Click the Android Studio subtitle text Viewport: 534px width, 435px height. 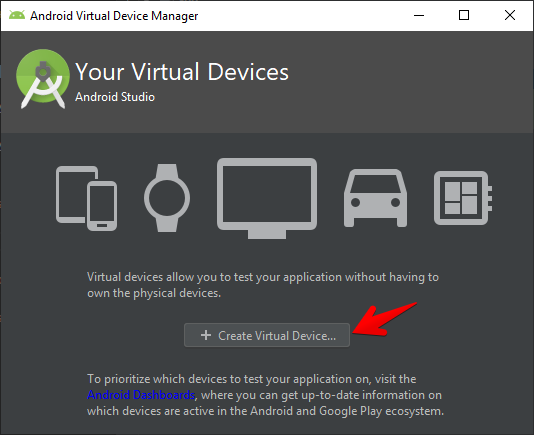(x=115, y=97)
